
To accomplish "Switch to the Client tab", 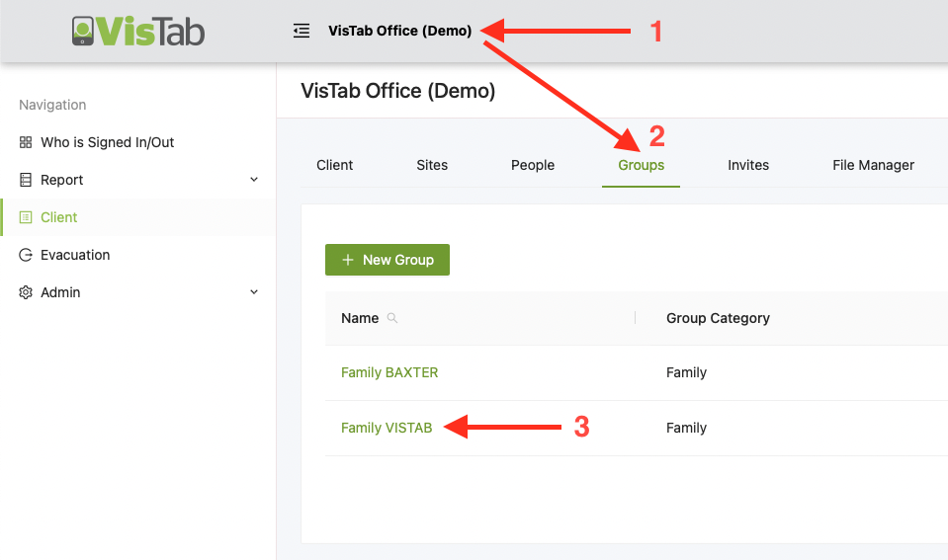I will click(x=334, y=165).
